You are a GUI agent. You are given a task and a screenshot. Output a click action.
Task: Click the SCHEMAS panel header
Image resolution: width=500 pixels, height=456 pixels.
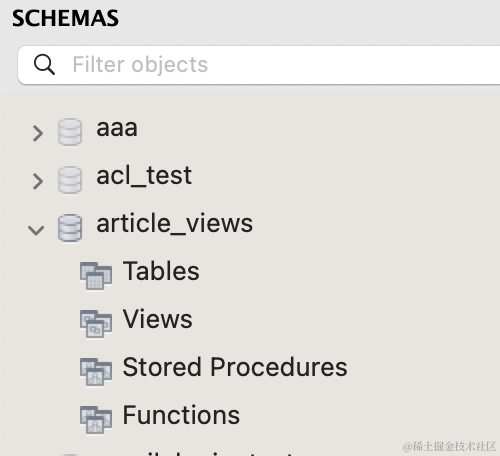pos(65,18)
